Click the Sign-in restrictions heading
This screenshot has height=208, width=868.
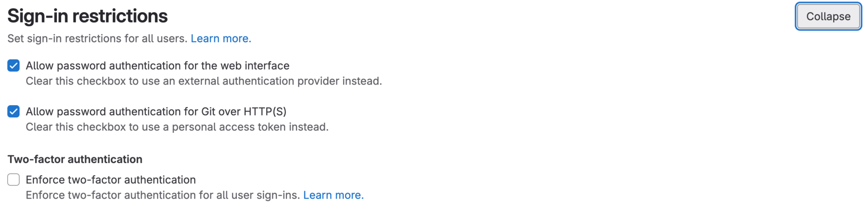(88, 16)
